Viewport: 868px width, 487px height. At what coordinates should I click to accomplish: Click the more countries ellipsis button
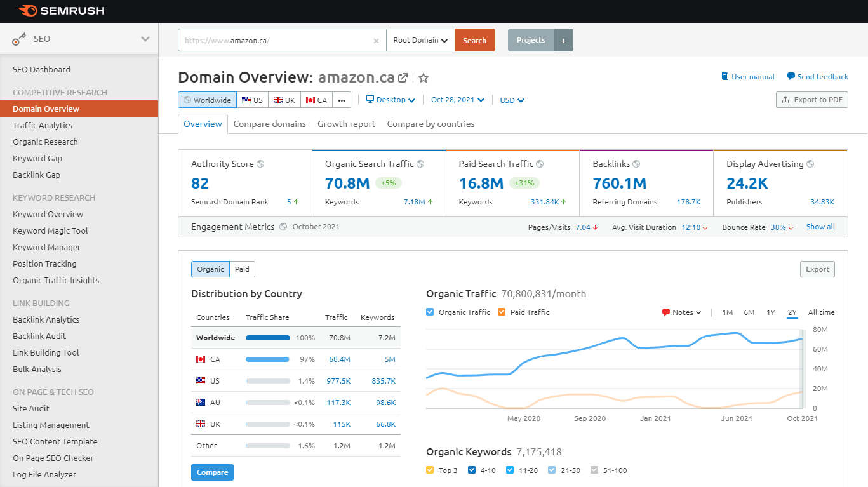[x=342, y=100]
